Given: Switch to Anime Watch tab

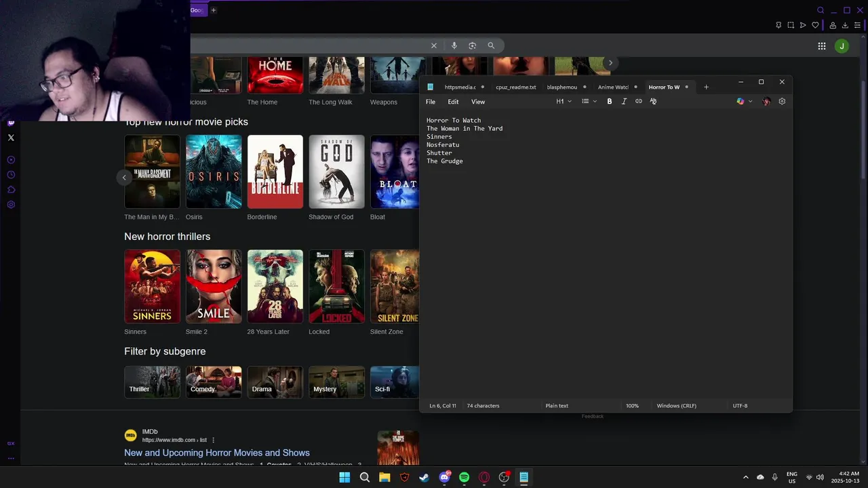Looking at the screenshot, I should pos(613,87).
